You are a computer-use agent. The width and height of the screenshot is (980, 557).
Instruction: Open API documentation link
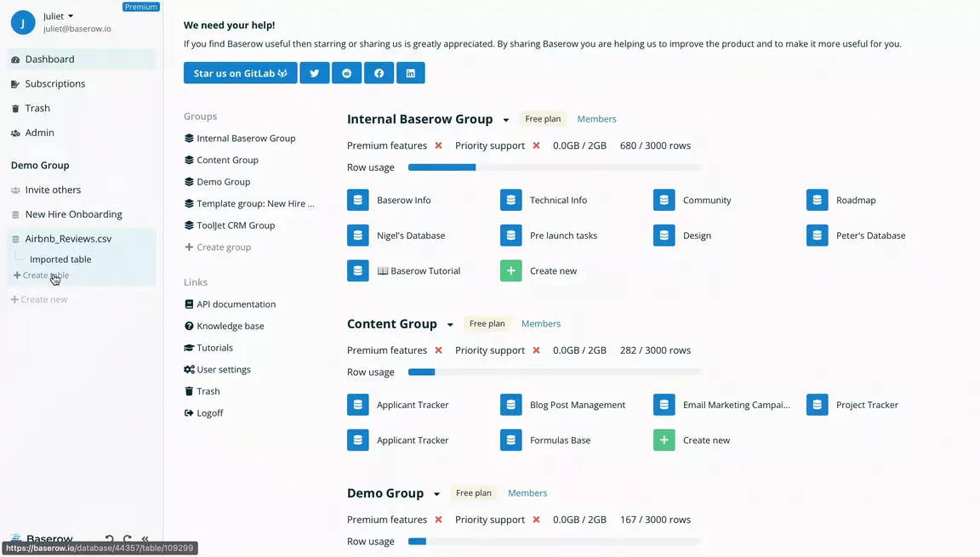(236, 304)
